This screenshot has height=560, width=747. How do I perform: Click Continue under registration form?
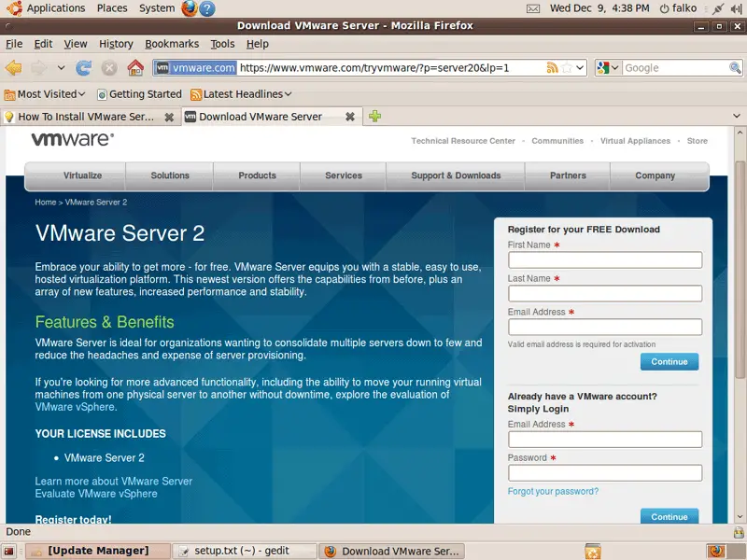(669, 362)
